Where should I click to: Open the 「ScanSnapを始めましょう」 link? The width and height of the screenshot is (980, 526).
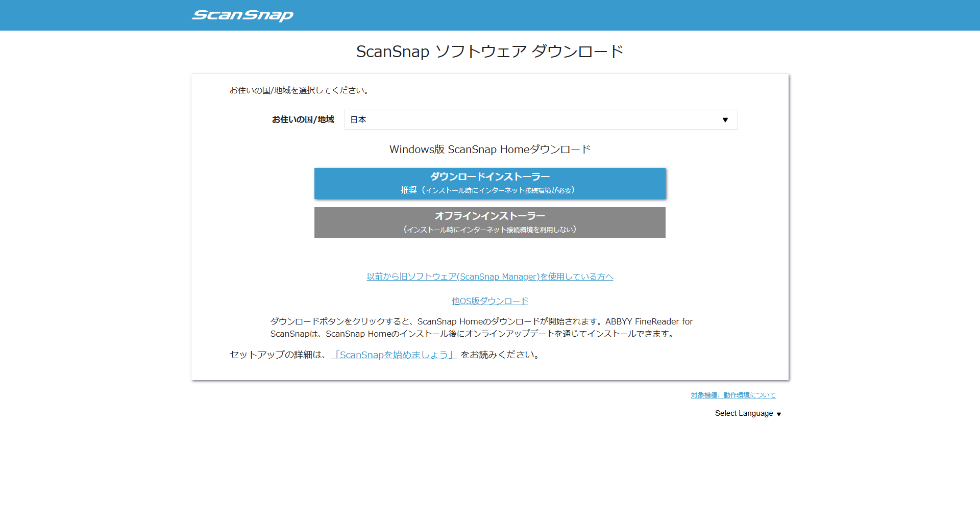[394, 355]
